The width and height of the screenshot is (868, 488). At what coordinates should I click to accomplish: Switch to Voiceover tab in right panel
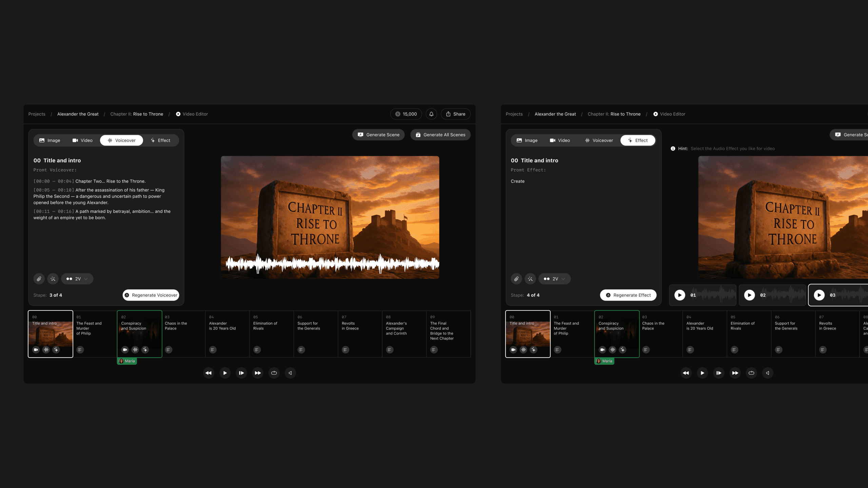pyautogui.click(x=599, y=140)
